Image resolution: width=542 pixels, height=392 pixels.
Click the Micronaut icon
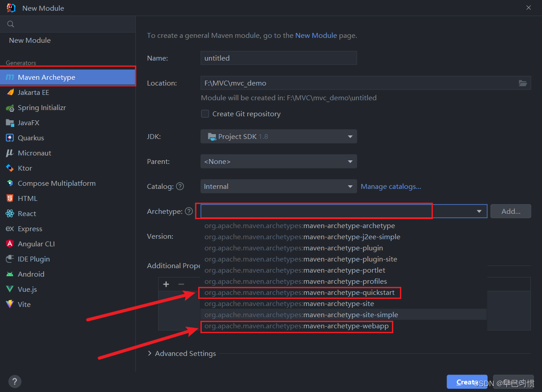click(x=10, y=153)
